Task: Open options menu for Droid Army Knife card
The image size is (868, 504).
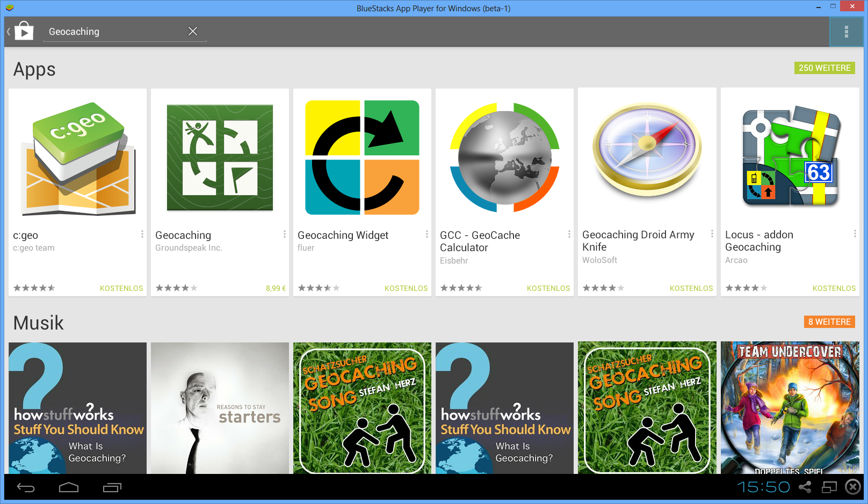Action: pos(712,233)
